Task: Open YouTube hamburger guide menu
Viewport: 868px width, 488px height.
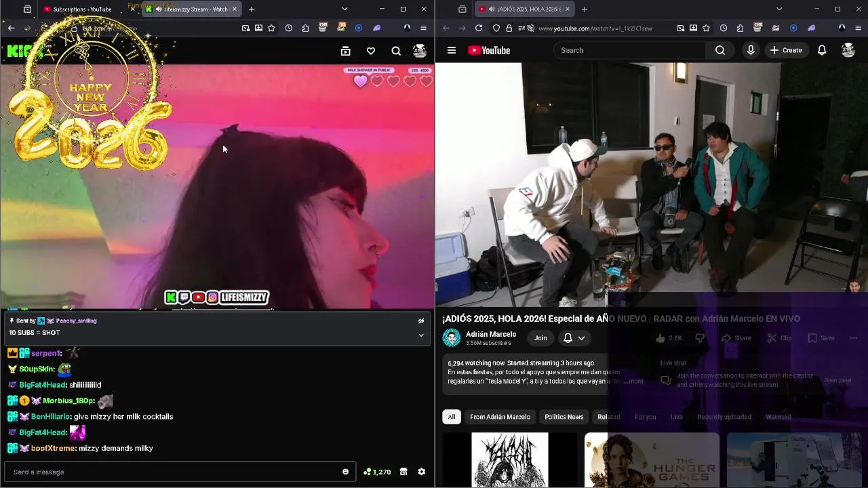Action: (452, 50)
